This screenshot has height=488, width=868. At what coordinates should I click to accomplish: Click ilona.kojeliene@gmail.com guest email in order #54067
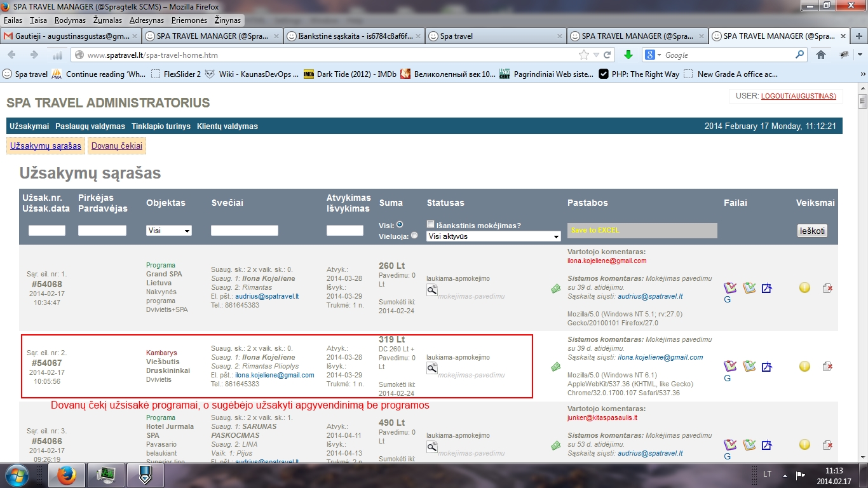point(275,375)
